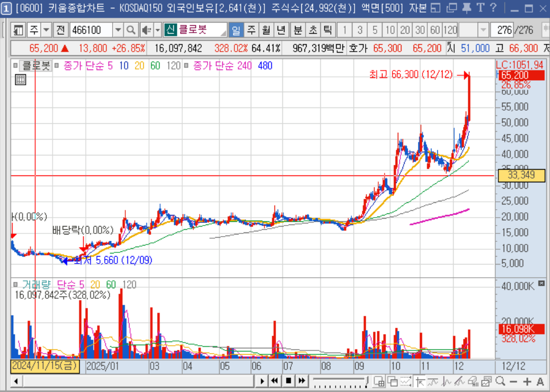550x392 pixels.
Task: Click the dotted range-select chart icon
Action: point(406,381)
